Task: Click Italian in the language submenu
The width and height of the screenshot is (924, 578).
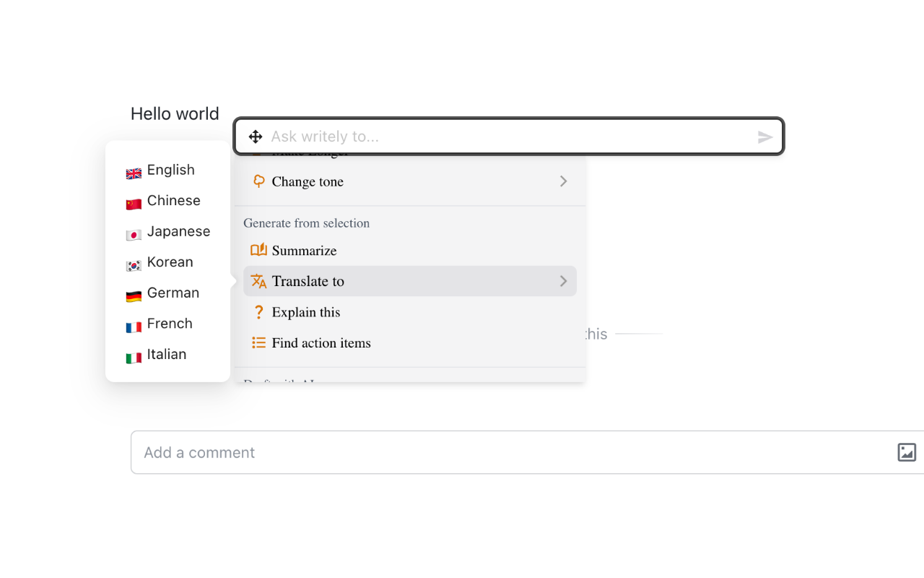Action: [x=167, y=355]
